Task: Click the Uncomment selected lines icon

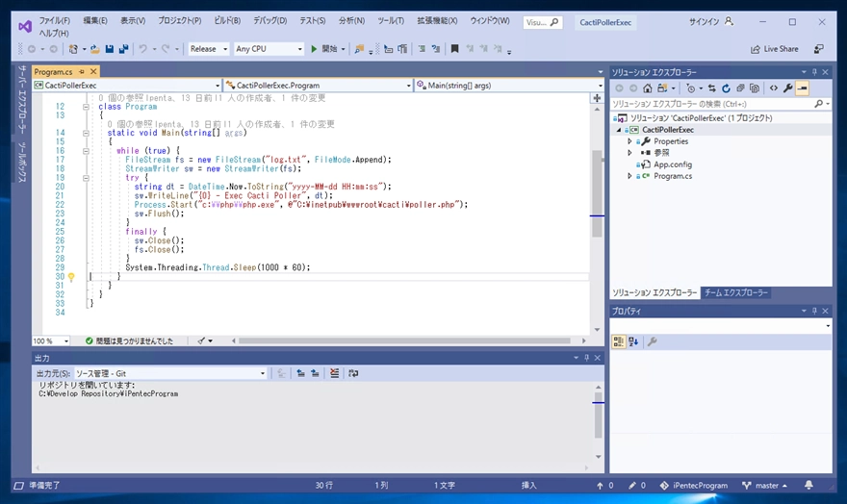Action: [436, 49]
